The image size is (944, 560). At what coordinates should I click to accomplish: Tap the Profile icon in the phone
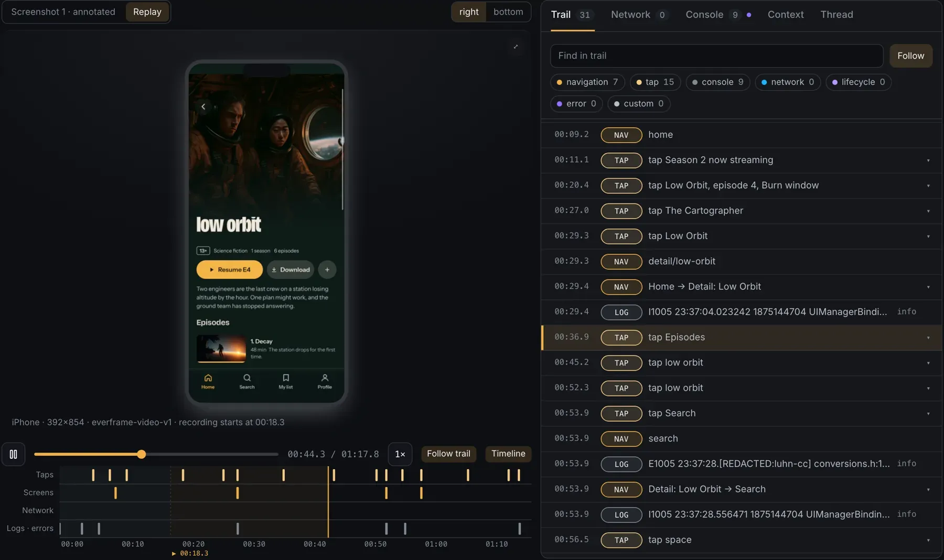click(x=325, y=381)
